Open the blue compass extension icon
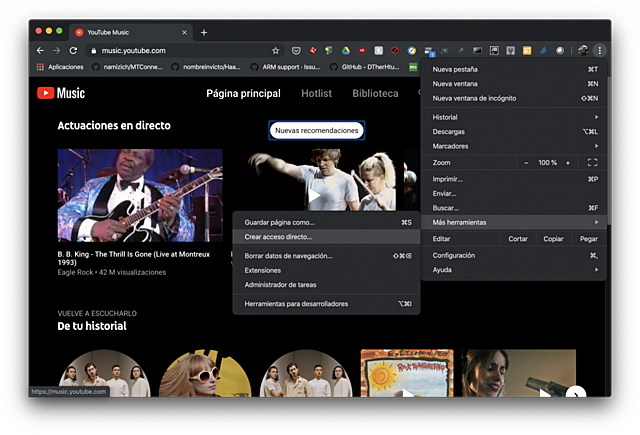640x435 pixels. coord(411,51)
